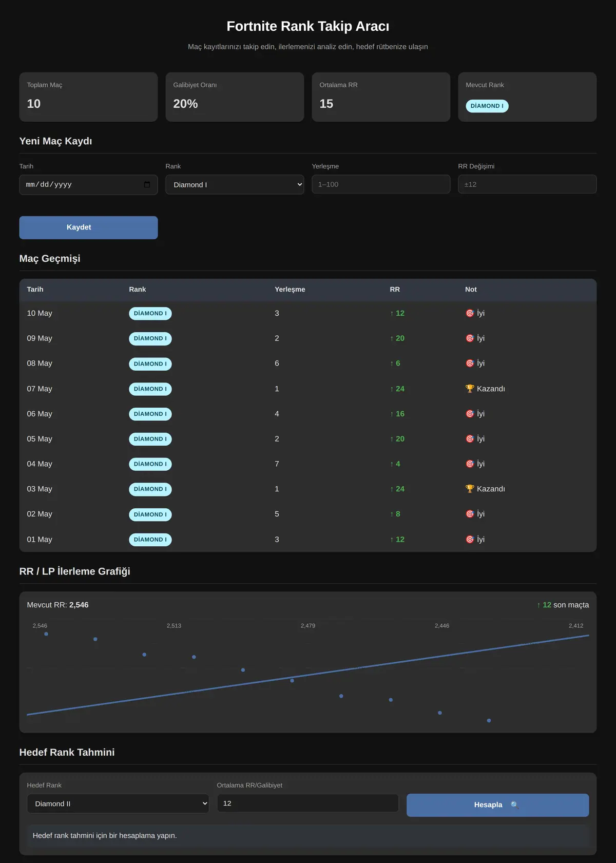Click the target icon in 10 May row

click(470, 313)
